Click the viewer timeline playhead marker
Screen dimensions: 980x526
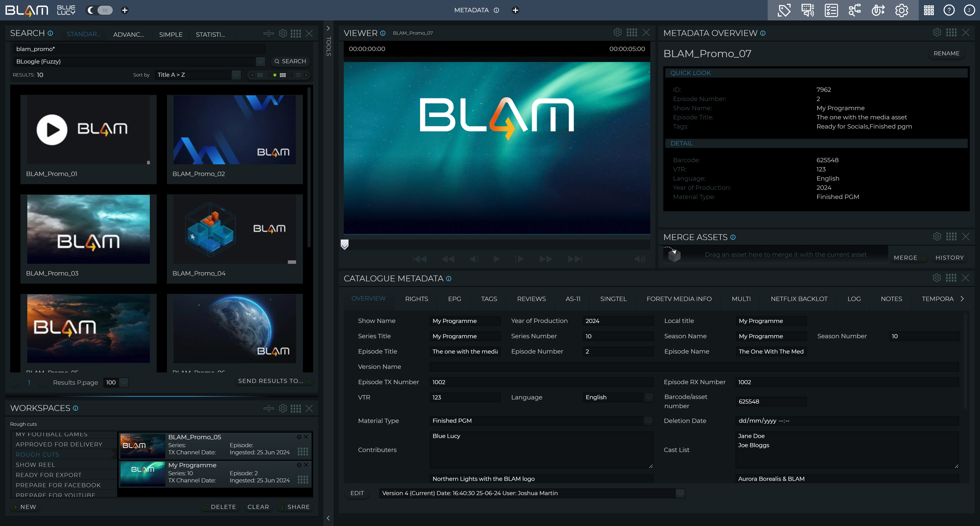(344, 244)
